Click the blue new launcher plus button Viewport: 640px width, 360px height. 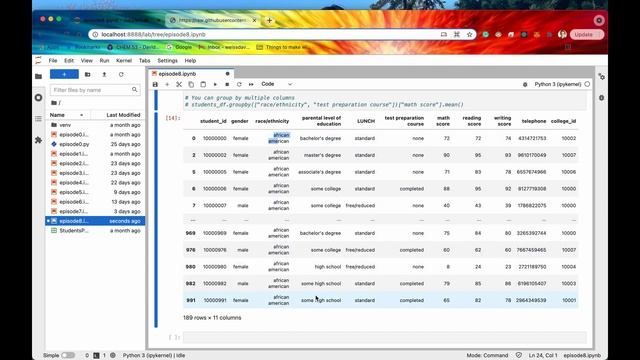(64, 74)
